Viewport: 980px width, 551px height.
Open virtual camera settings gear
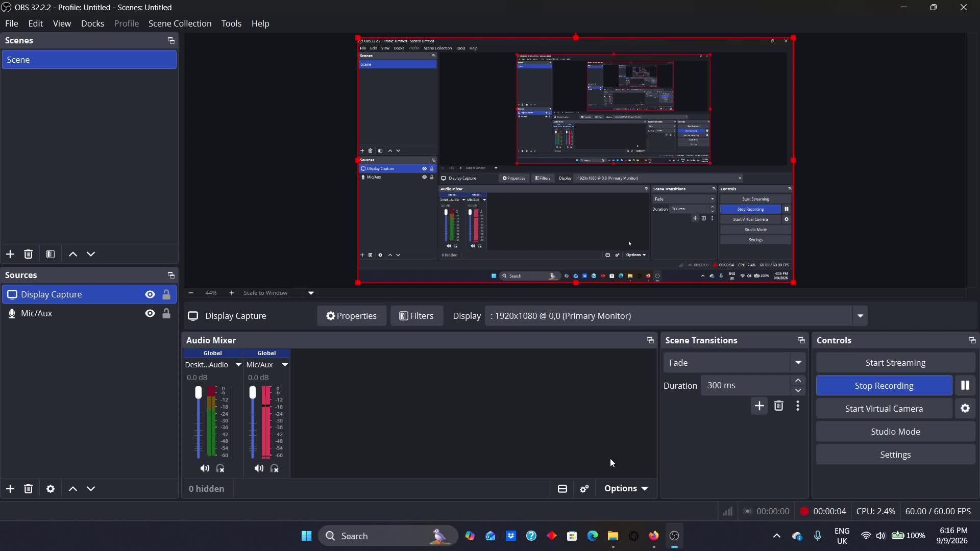pyautogui.click(x=965, y=409)
